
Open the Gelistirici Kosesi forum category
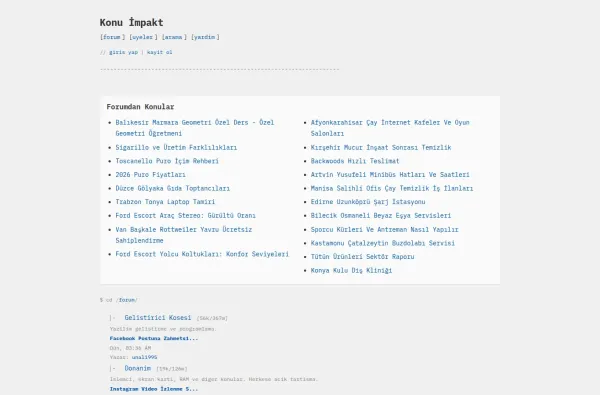point(158,318)
